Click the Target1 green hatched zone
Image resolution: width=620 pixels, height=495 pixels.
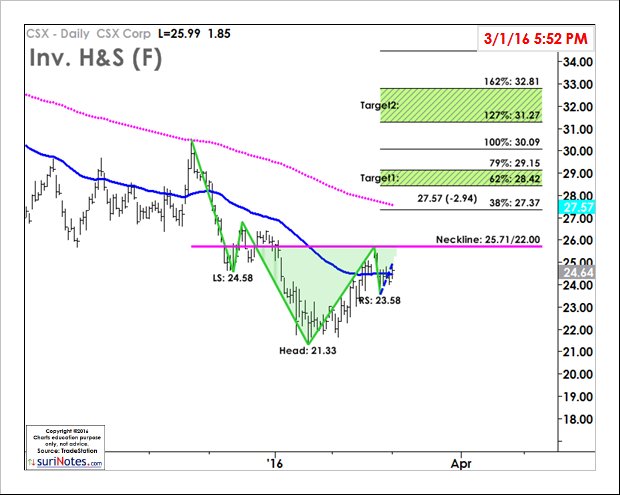pos(461,178)
